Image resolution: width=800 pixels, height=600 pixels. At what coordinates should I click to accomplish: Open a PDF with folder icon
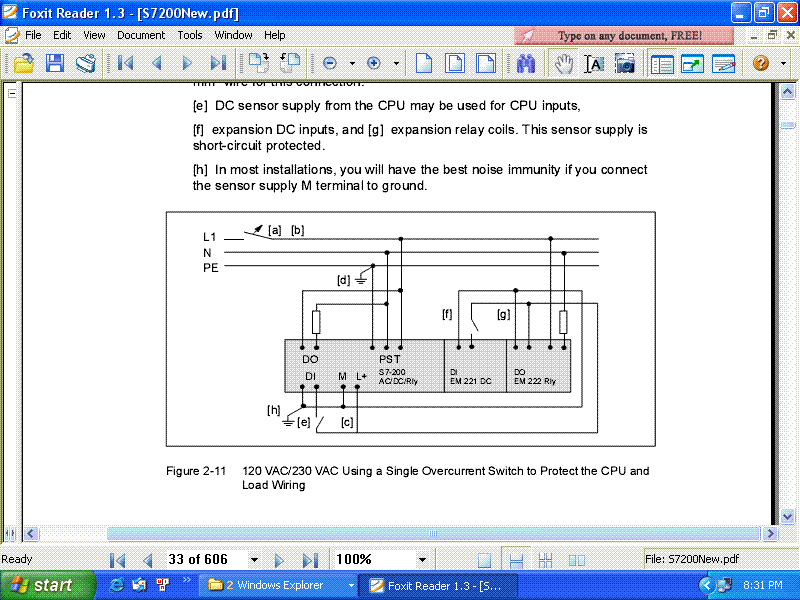(24, 64)
